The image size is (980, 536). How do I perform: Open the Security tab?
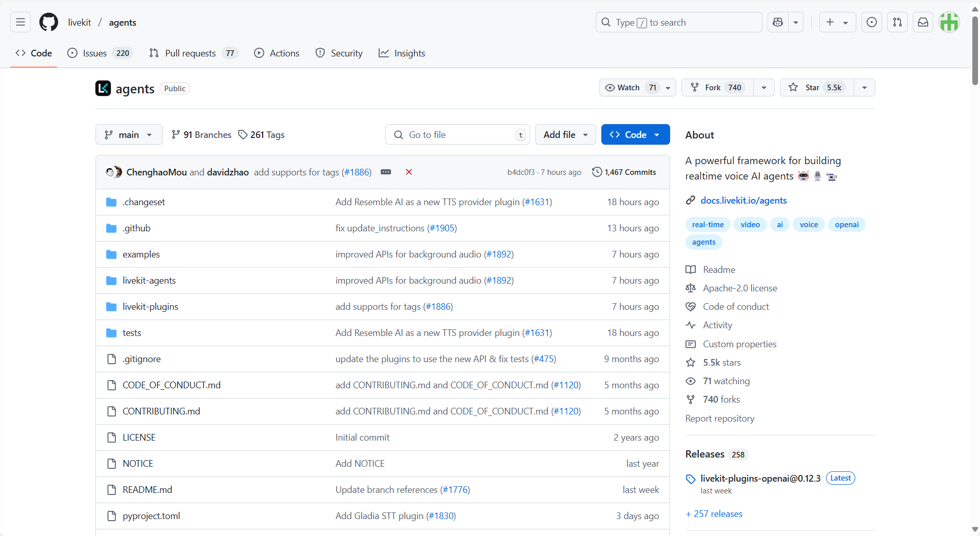click(x=339, y=53)
